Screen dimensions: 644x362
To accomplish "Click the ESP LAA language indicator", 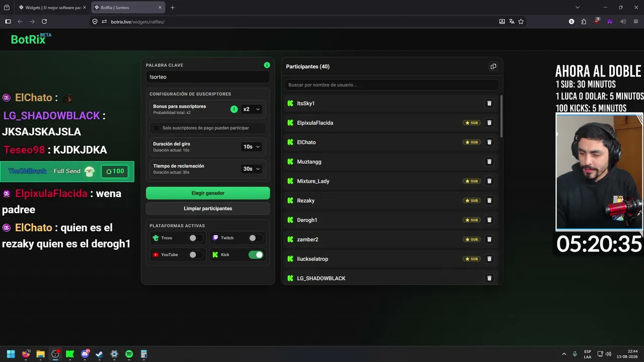I will [588, 354].
